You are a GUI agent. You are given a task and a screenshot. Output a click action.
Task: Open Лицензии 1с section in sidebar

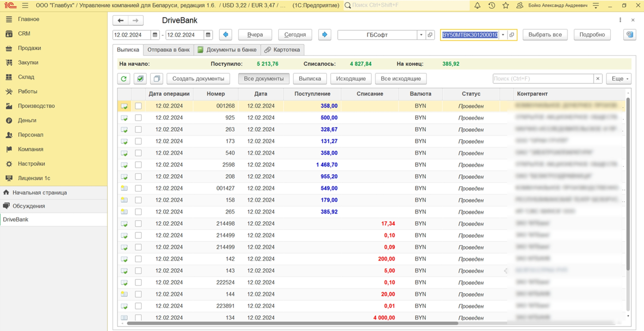[34, 178]
